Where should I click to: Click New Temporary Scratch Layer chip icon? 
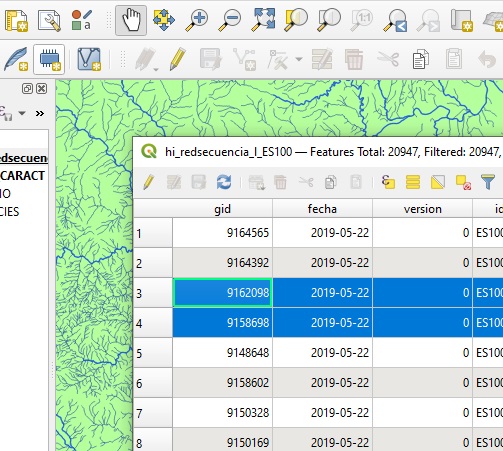pyautogui.click(x=49, y=59)
